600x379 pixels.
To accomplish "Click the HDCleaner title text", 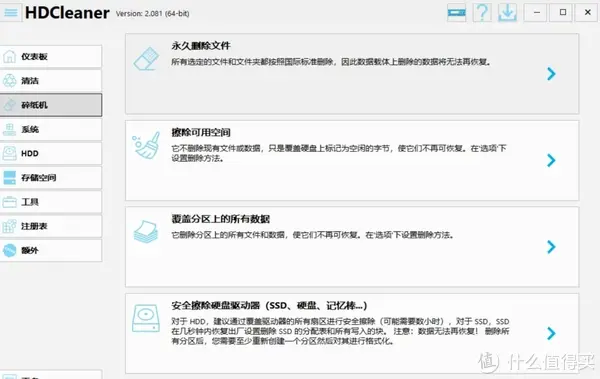I will [67, 13].
